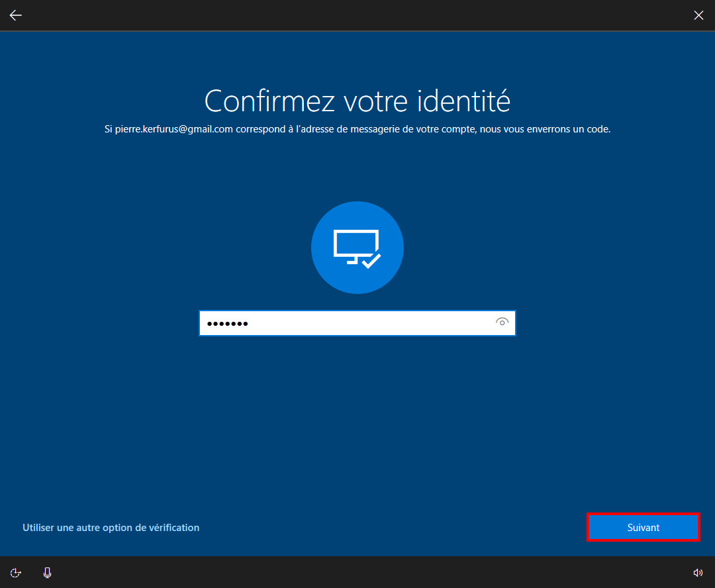Reveal password with the eye icon
This screenshot has width=715, height=588.
[502, 322]
